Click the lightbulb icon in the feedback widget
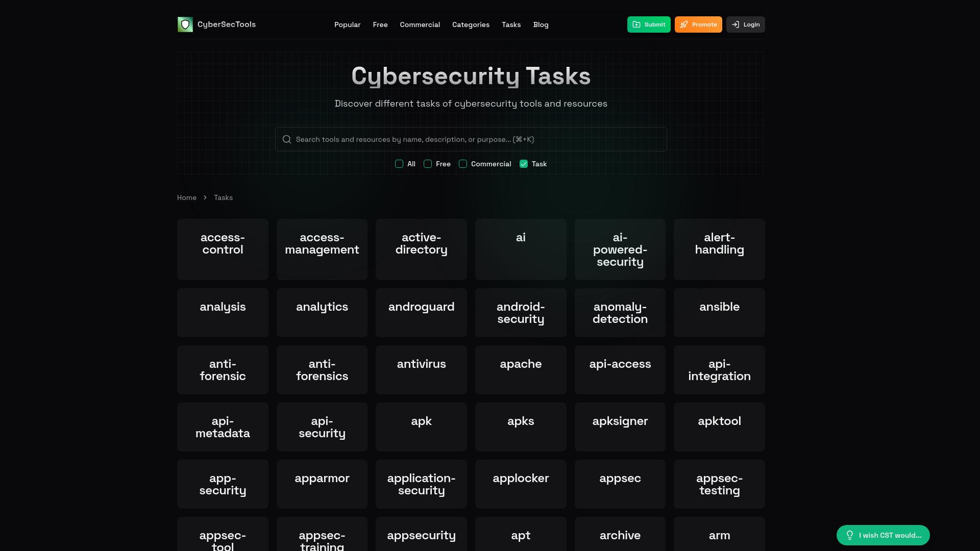Image resolution: width=980 pixels, height=551 pixels. coord(850,535)
